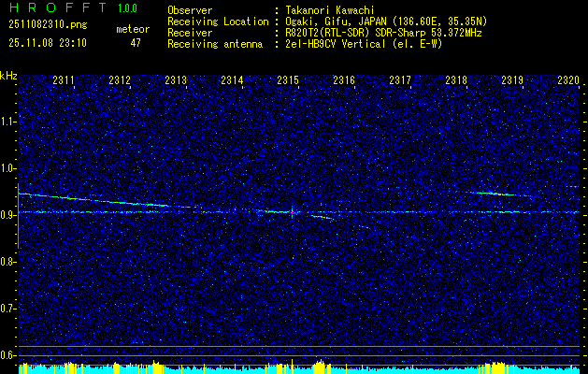Click the Receiving Location label
Image resolution: width=588 pixels, height=374 pixels.
(x=218, y=22)
